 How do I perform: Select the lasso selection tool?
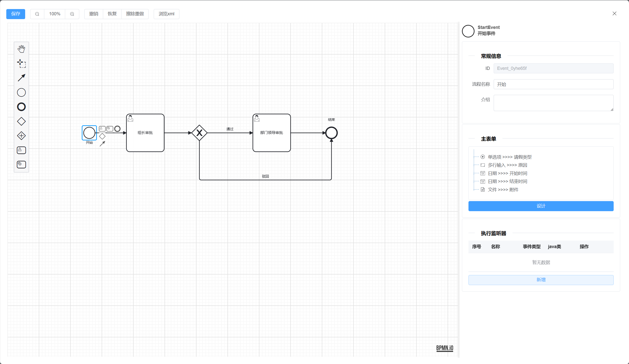pyautogui.click(x=21, y=63)
